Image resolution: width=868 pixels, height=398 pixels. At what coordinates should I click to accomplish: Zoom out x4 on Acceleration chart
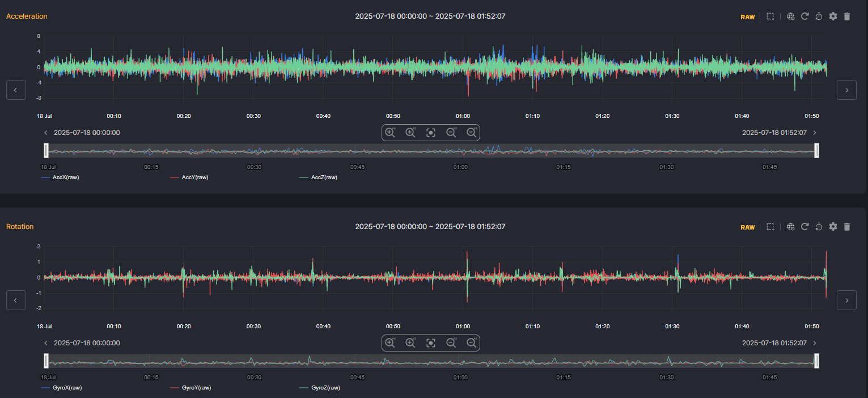coord(472,133)
